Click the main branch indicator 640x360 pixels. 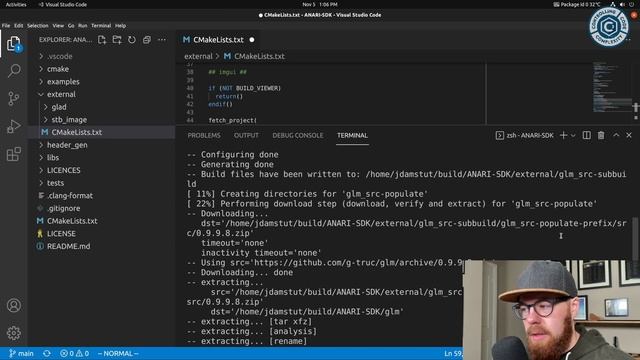point(21,353)
